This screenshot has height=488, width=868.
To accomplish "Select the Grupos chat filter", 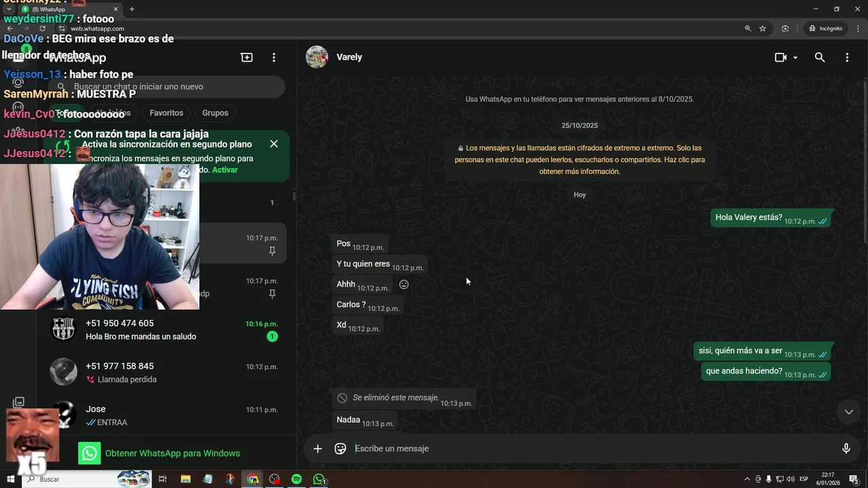I will (215, 113).
